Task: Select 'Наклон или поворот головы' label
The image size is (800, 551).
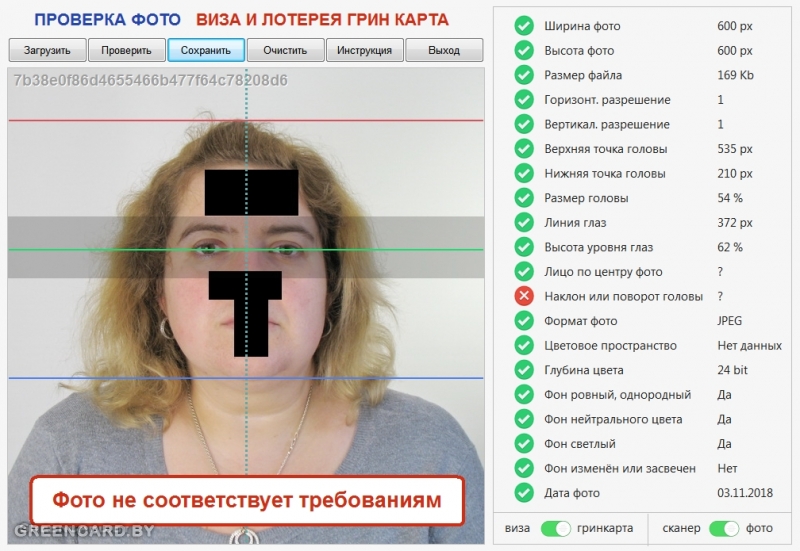Action: tap(623, 296)
